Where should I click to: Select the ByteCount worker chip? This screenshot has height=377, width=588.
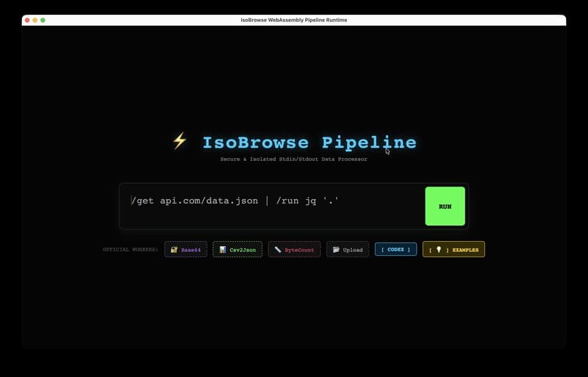[295, 249]
